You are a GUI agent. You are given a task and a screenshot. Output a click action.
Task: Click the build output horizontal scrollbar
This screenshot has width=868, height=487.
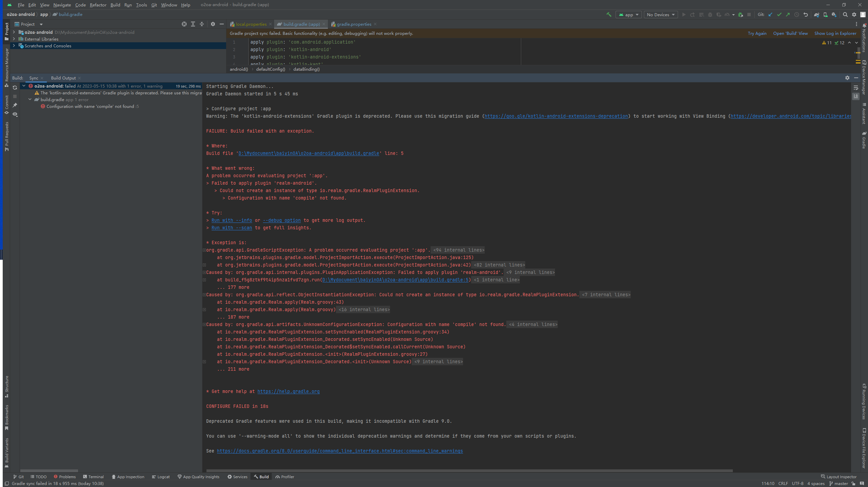(469, 470)
